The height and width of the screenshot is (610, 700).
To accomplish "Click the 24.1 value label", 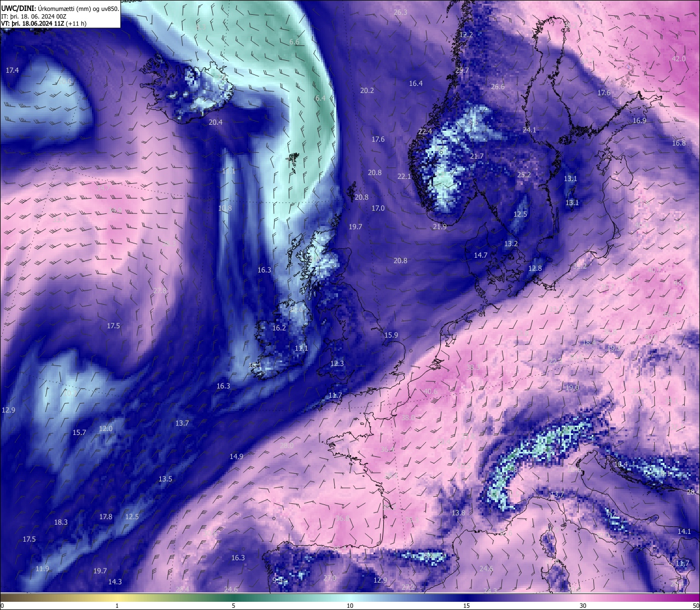I will click(529, 130).
